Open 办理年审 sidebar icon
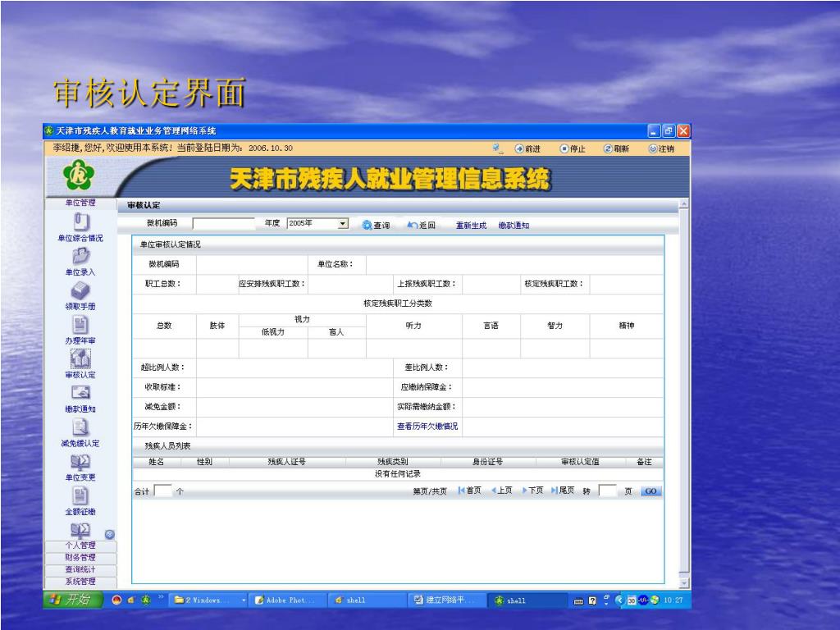Screen dimensions: 840x630 click(x=80, y=325)
